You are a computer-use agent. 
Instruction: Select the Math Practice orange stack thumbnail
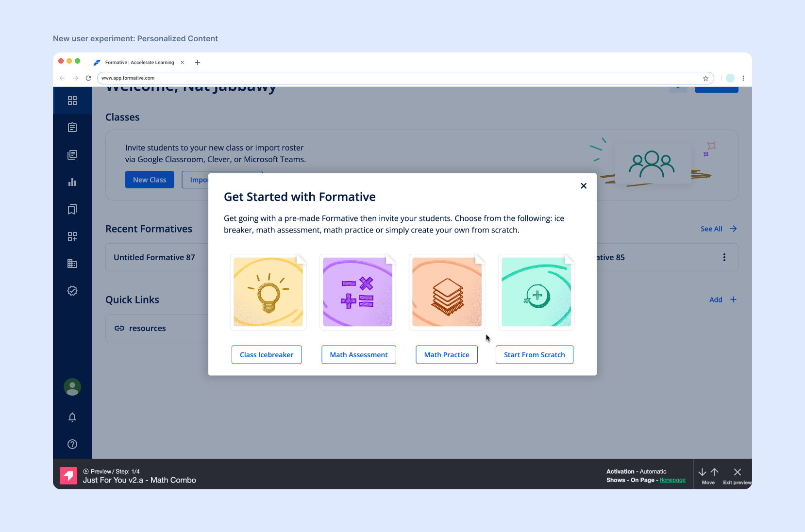pos(447,292)
